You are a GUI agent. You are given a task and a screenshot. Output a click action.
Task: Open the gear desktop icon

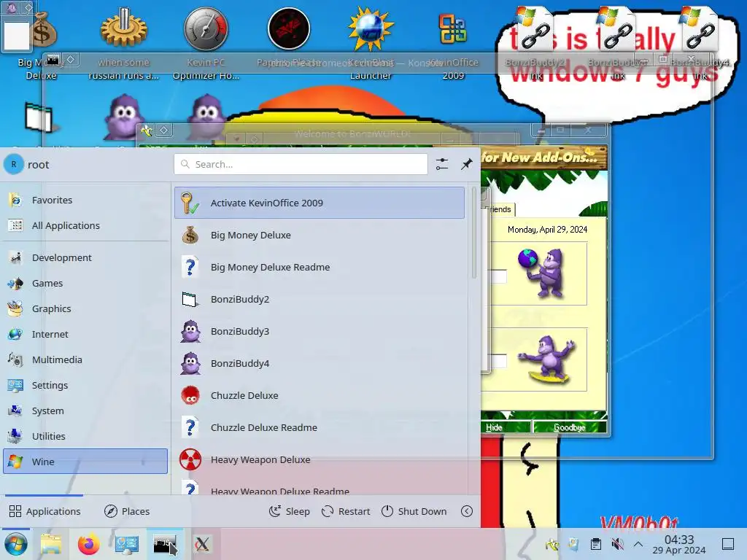pos(123,43)
